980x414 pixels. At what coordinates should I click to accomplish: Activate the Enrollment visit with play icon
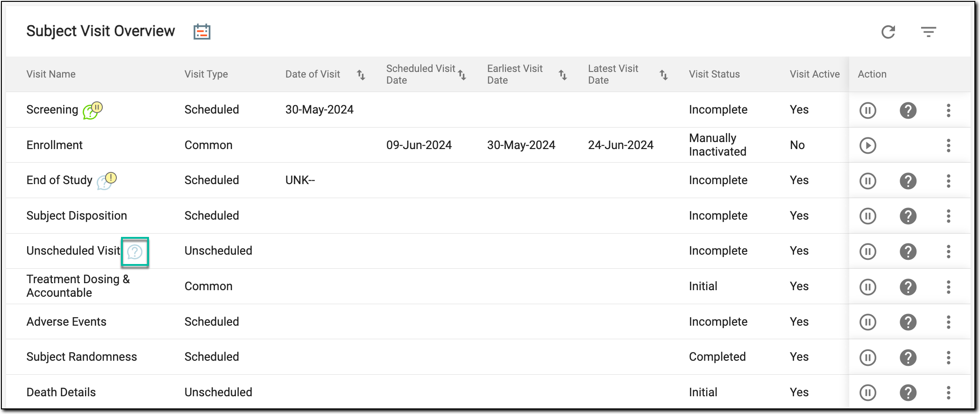(867, 145)
